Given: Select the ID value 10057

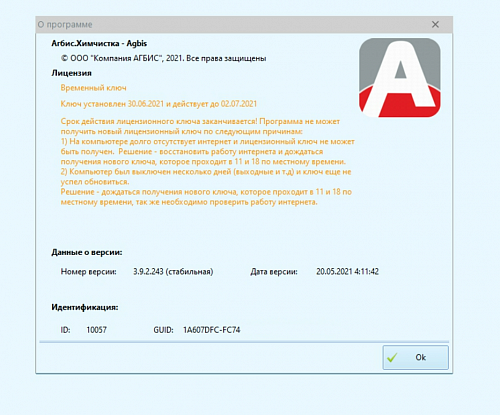Looking at the screenshot, I should pos(97,330).
